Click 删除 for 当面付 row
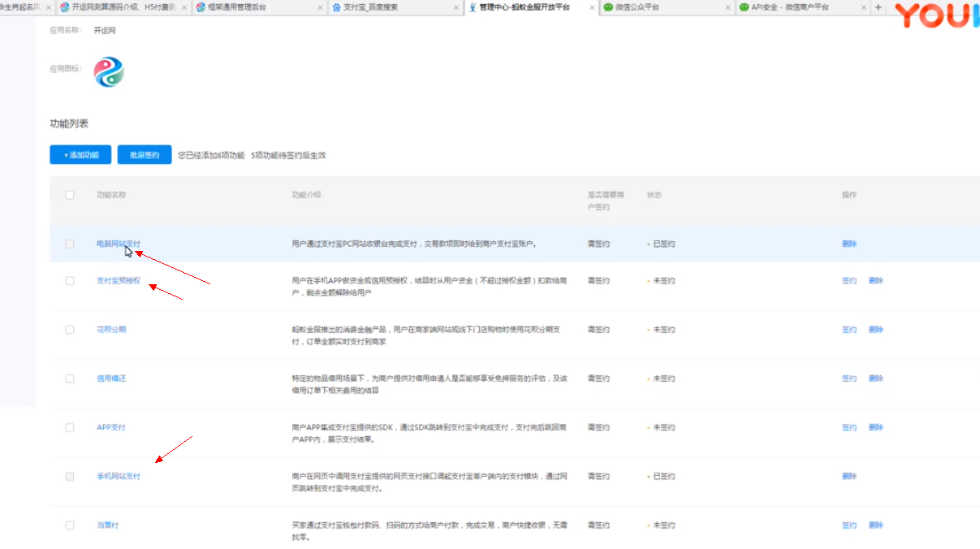This screenshot has width=980, height=549. coord(876,525)
